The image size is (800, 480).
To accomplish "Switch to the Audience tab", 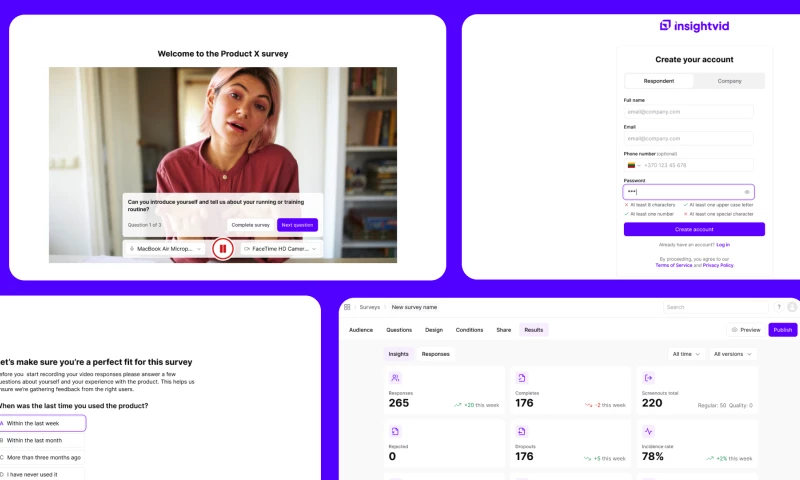I will [x=361, y=330].
